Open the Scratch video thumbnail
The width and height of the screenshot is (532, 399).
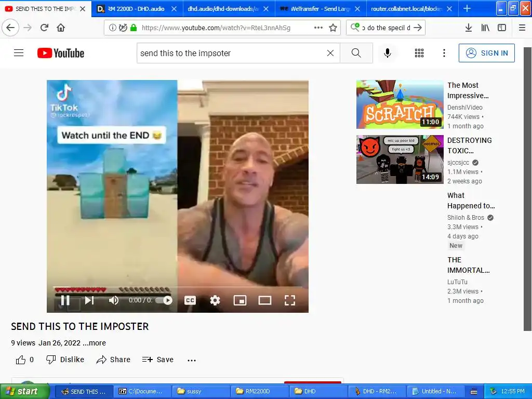click(x=400, y=104)
